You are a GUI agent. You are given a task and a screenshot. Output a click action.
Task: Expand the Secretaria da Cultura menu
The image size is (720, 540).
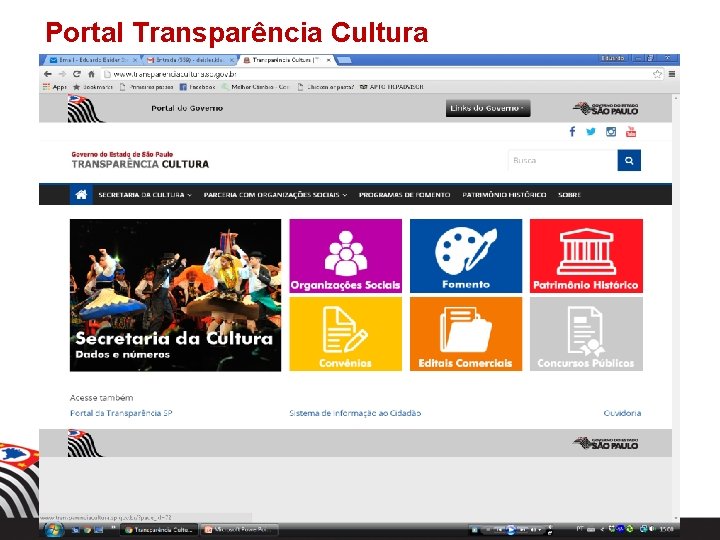pyautogui.click(x=145, y=195)
